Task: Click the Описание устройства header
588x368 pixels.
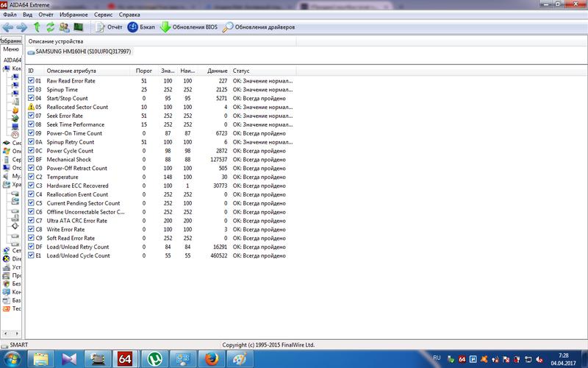Action: [x=161, y=41]
